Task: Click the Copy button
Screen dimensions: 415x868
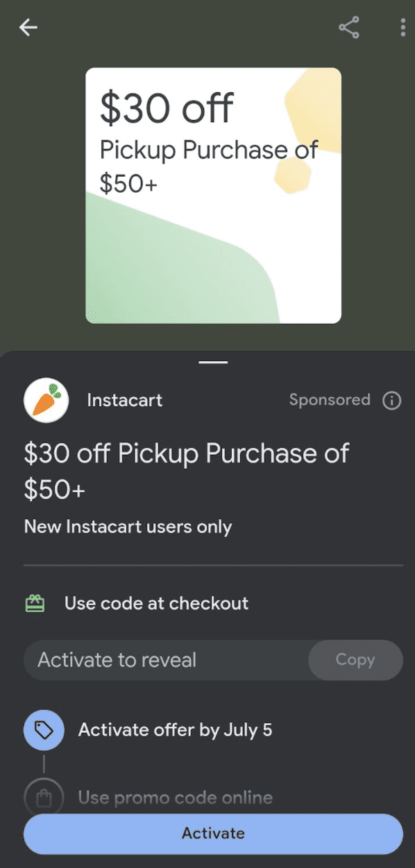Action: tap(355, 660)
